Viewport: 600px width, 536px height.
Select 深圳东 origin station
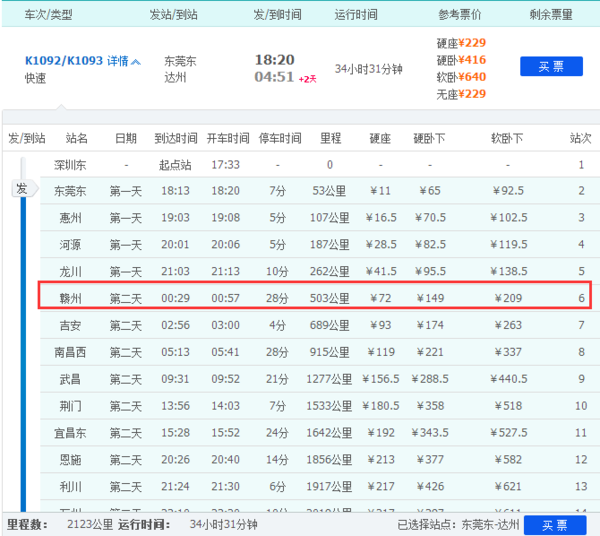[70, 164]
